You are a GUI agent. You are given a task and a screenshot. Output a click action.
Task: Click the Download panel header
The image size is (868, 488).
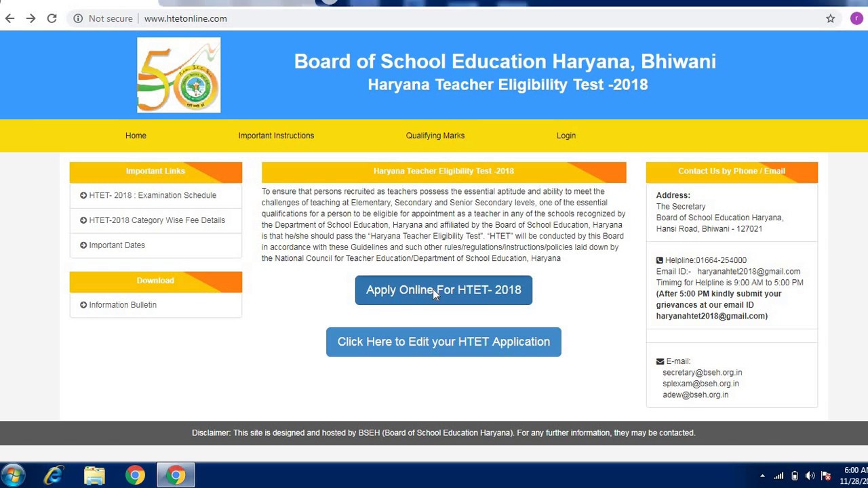[x=155, y=281]
